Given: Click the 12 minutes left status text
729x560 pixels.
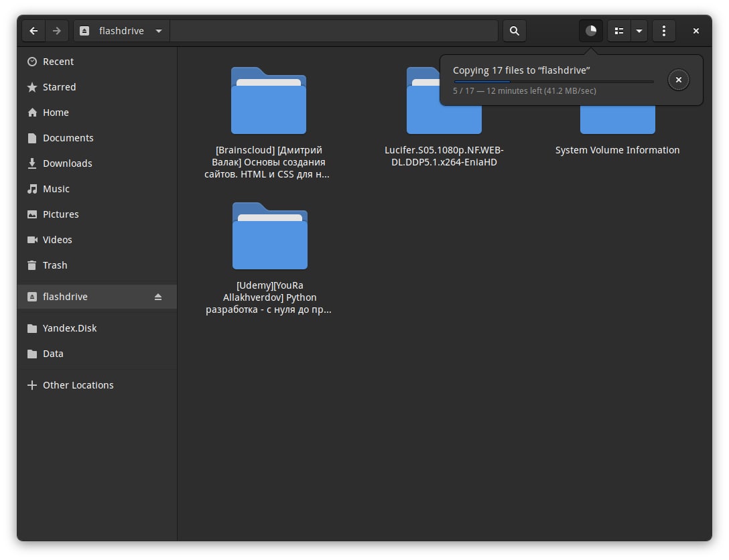Looking at the screenshot, I should (525, 90).
